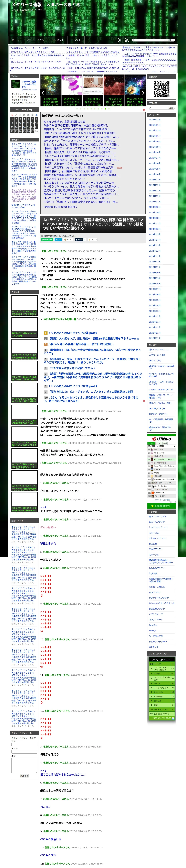This screenshot has height=868, width=186.
Task: Open the rokuden1222 status 2027001368133935321 link
Action: (83, 279)
